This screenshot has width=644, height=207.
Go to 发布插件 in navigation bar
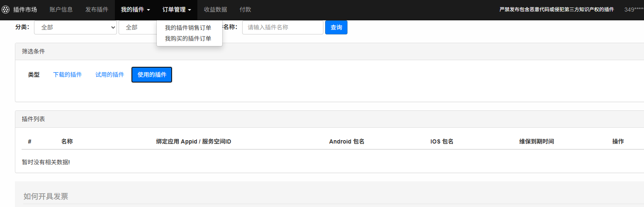point(97,10)
